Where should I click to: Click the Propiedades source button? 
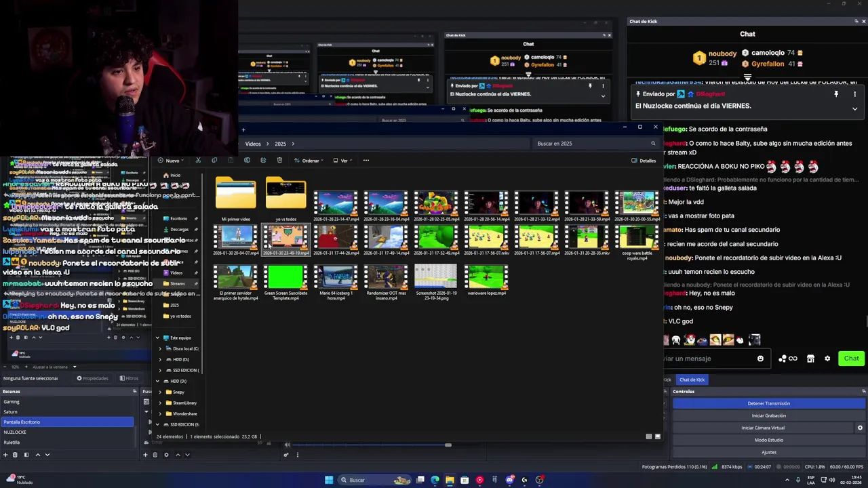tap(92, 378)
